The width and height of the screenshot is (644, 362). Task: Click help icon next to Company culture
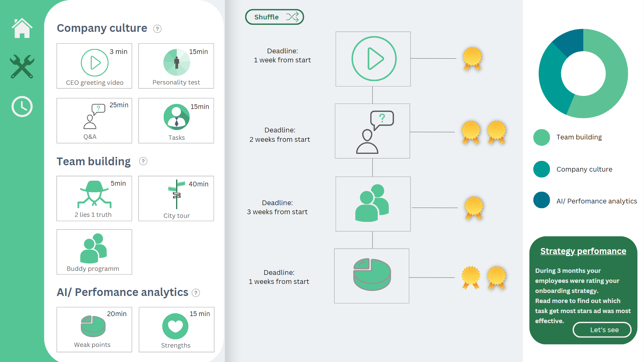[157, 29]
